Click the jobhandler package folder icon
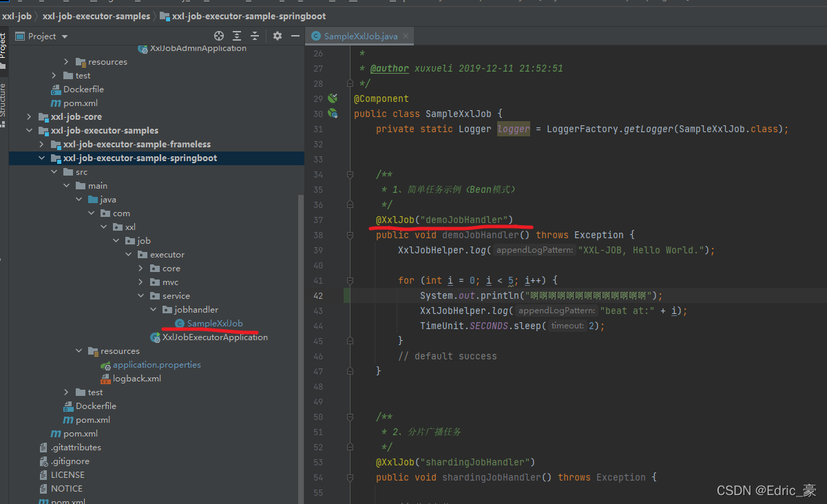 167,310
